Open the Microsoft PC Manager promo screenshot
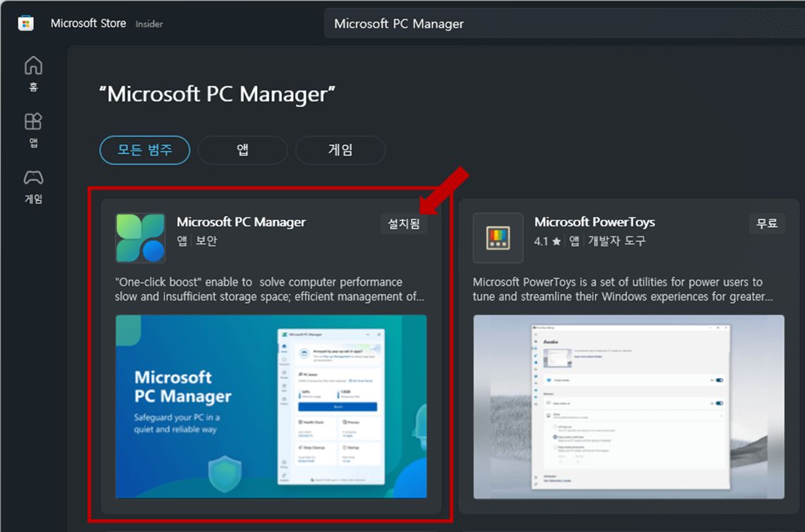The width and height of the screenshot is (805, 532). pyautogui.click(x=271, y=406)
